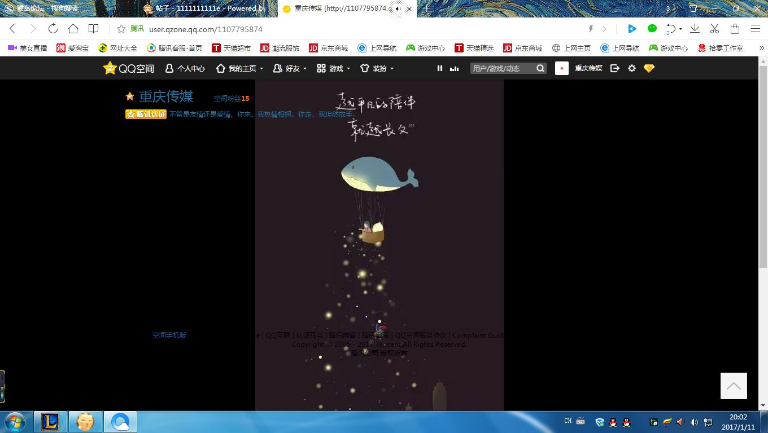Open 个人中心 in Qzone navigation
The width and height of the screenshot is (768, 433).
coord(185,69)
